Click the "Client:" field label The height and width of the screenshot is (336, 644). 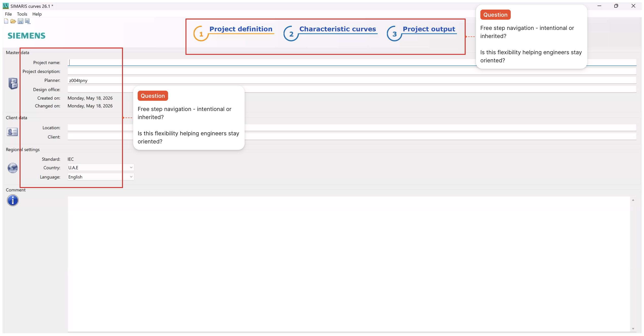click(x=54, y=137)
